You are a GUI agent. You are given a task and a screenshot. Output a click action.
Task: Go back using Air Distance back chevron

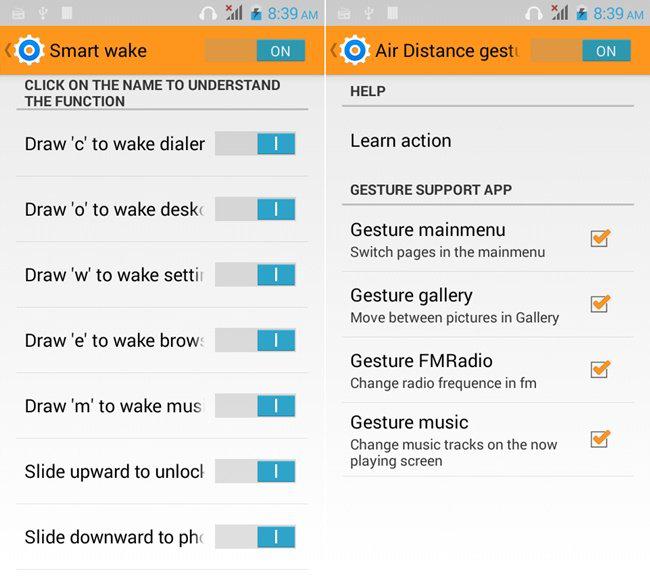tap(333, 51)
